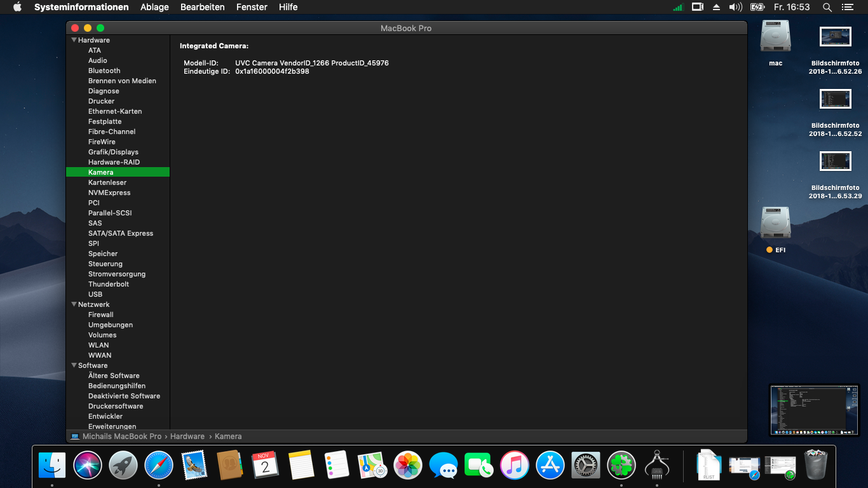Launch Siri from the Dock

click(88, 465)
